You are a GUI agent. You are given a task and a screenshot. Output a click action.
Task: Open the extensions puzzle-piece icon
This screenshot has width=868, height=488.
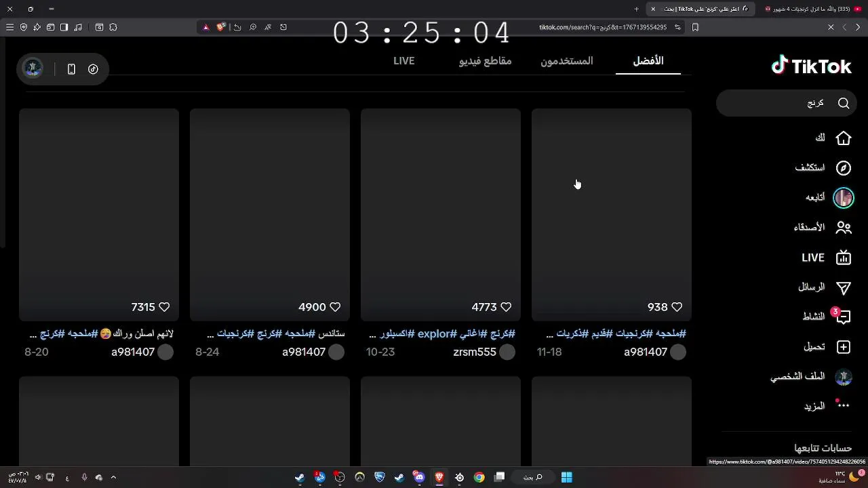(113, 27)
